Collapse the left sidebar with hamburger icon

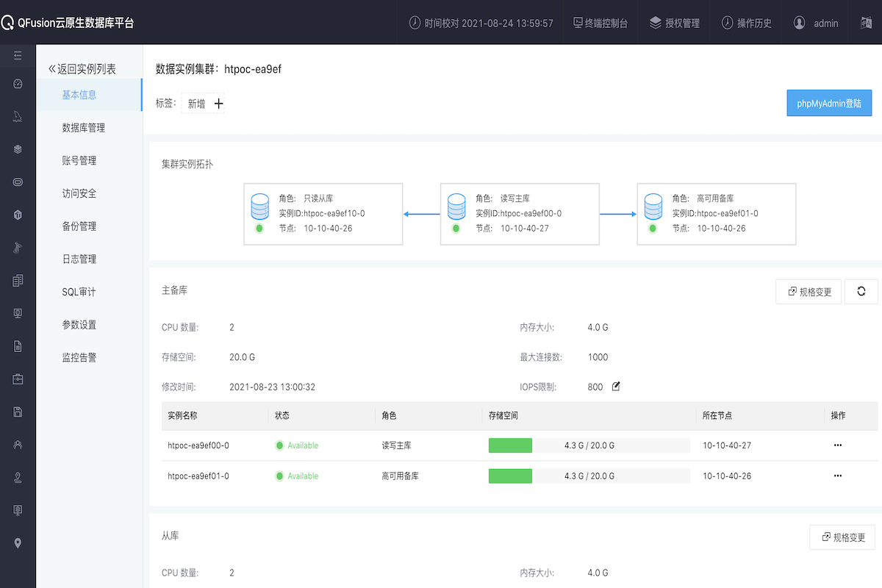18,56
